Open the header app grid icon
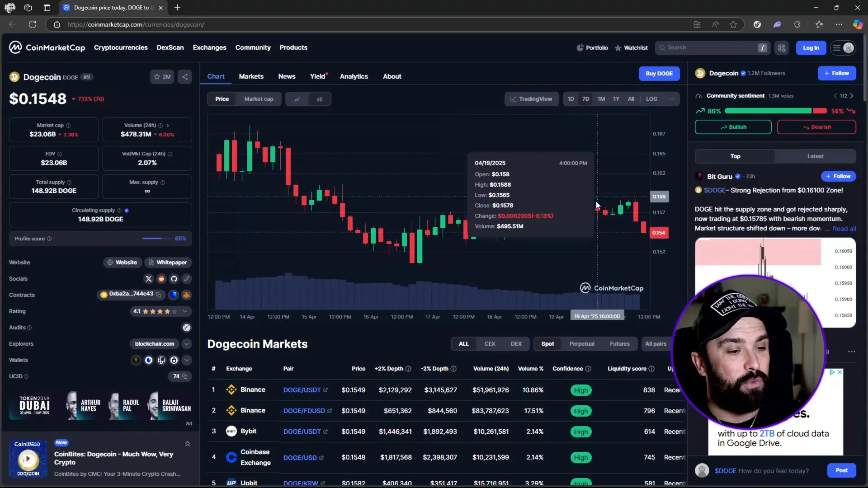This screenshot has height=488, width=868. (x=782, y=48)
